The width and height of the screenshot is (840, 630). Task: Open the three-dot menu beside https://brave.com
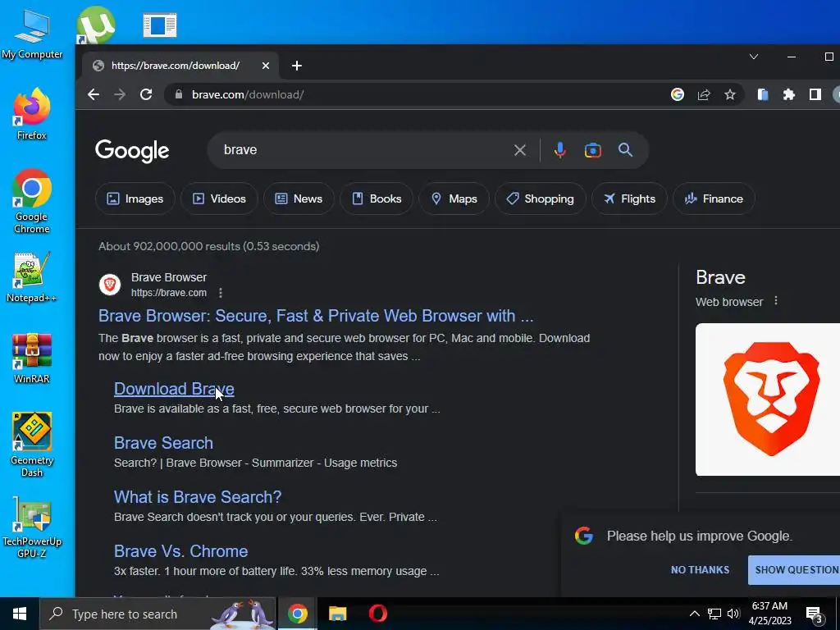click(x=221, y=293)
